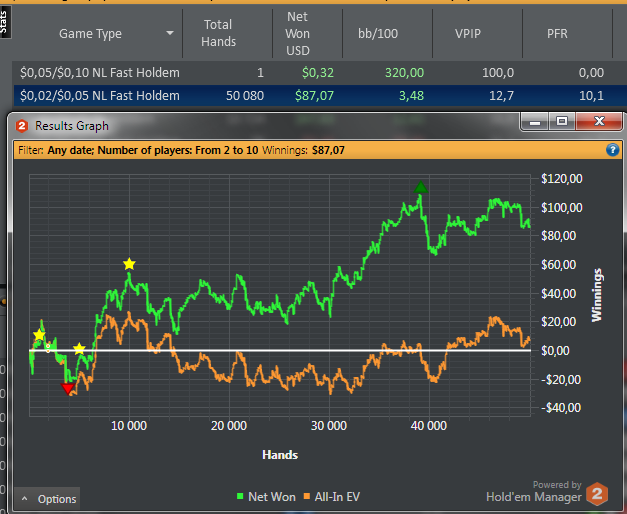Image resolution: width=627 pixels, height=514 pixels.
Task: Sort by the Net Won USD column
Action: (297, 33)
